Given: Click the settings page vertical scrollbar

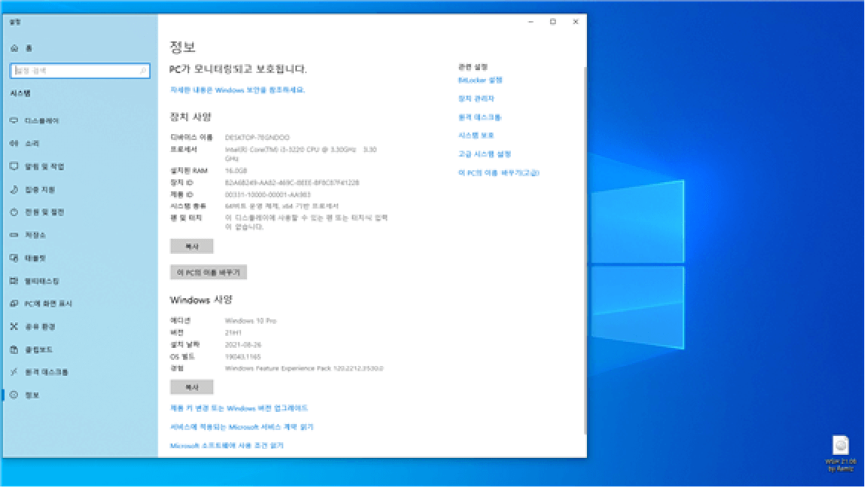Looking at the screenshot, I should (586, 252).
